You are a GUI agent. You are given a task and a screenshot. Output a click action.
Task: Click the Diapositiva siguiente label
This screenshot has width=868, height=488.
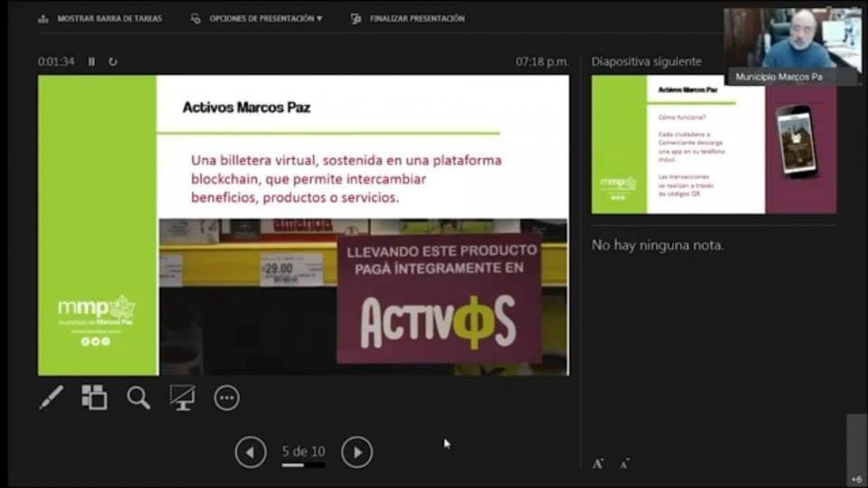pyautogui.click(x=647, y=62)
